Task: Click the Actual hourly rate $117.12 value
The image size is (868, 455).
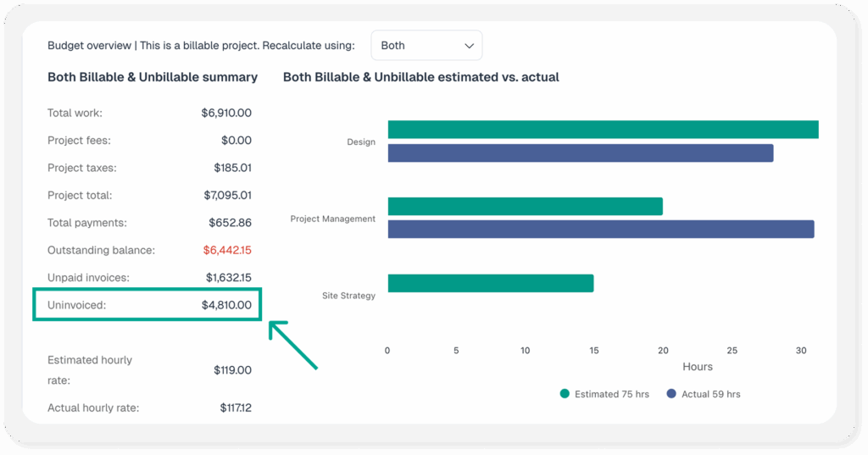Action: [235, 408]
